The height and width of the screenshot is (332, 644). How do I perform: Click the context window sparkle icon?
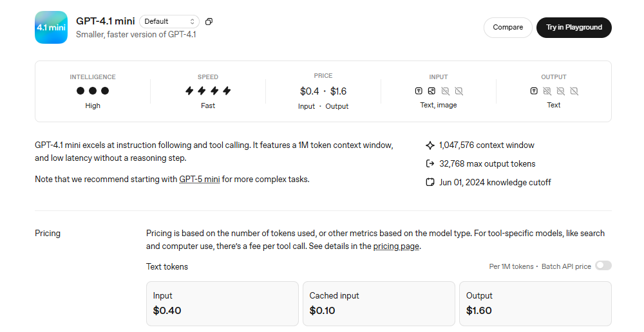click(x=430, y=145)
